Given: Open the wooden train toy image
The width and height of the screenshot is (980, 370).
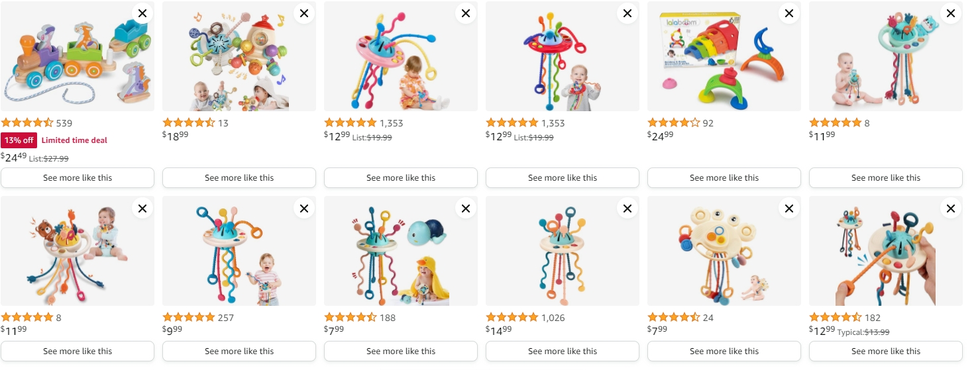Looking at the screenshot, I should (78, 56).
